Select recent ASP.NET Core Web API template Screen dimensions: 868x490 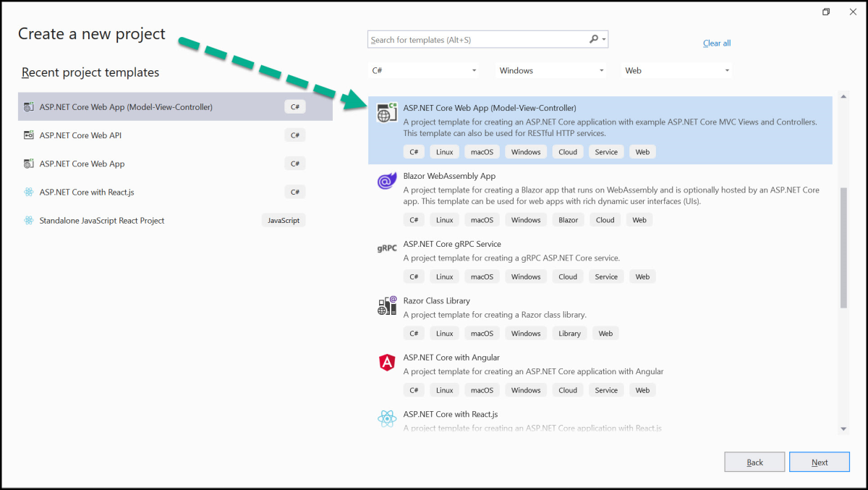(x=175, y=135)
